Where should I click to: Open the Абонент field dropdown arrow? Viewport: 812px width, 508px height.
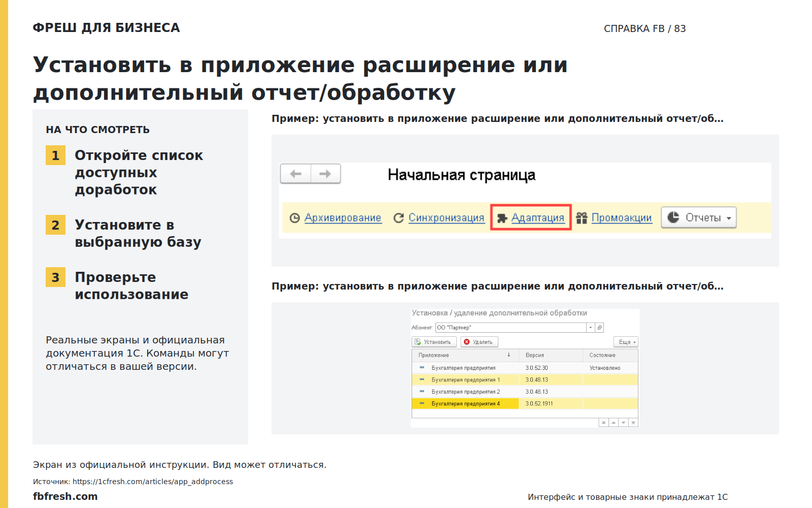(591, 328)
